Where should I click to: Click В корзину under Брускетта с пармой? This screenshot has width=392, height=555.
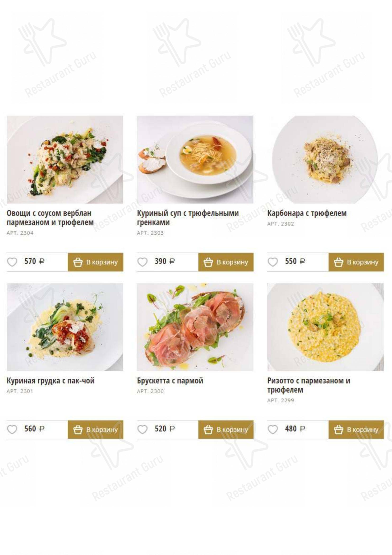coord(226,429)
